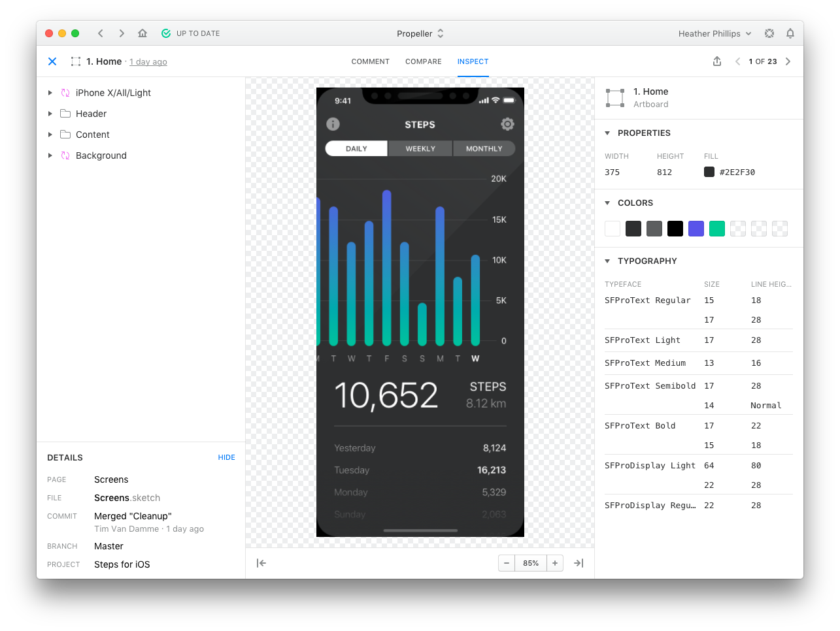Click the first transparent color swatch
Viewport: 840px width, 631px height.
(738, 229)
